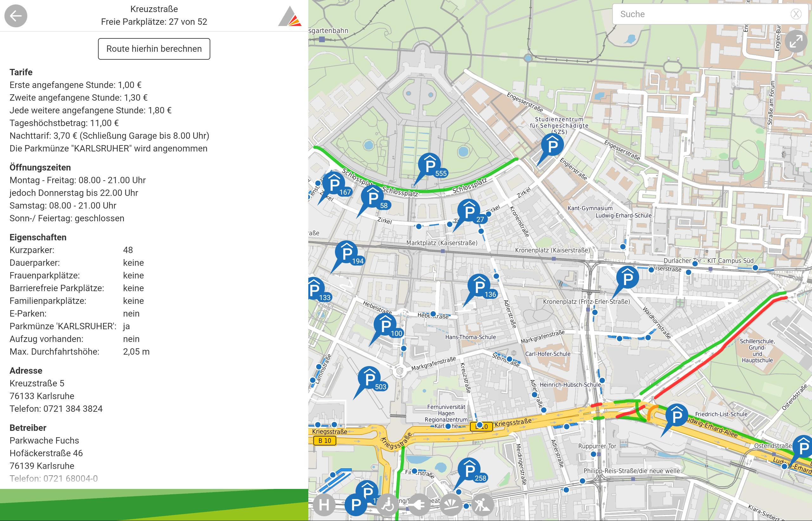The width and height of the screenshot is (812, 521).
Task: Click the 'Aufzug vorhanden:' row label
Action: [46, 339]
